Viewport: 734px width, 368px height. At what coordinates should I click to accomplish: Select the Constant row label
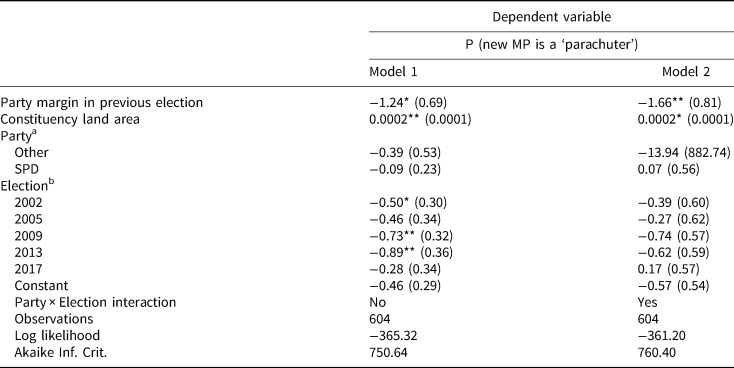41,286
